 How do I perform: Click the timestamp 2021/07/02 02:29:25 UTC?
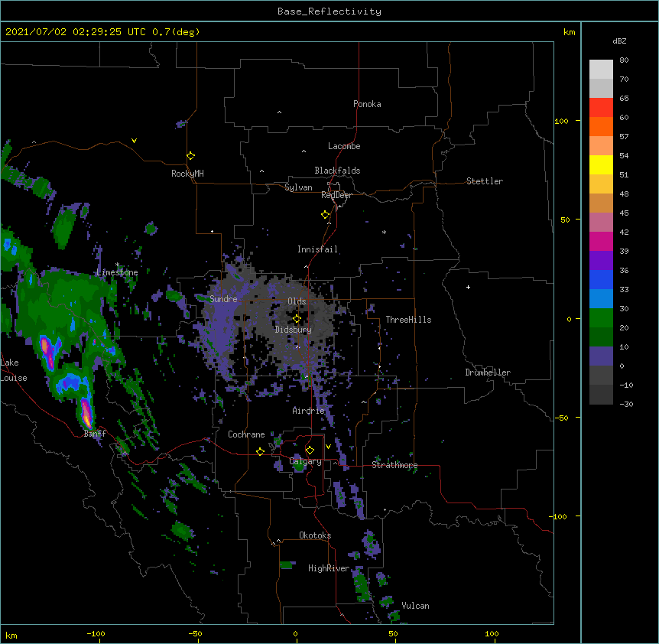click(75, 32)
